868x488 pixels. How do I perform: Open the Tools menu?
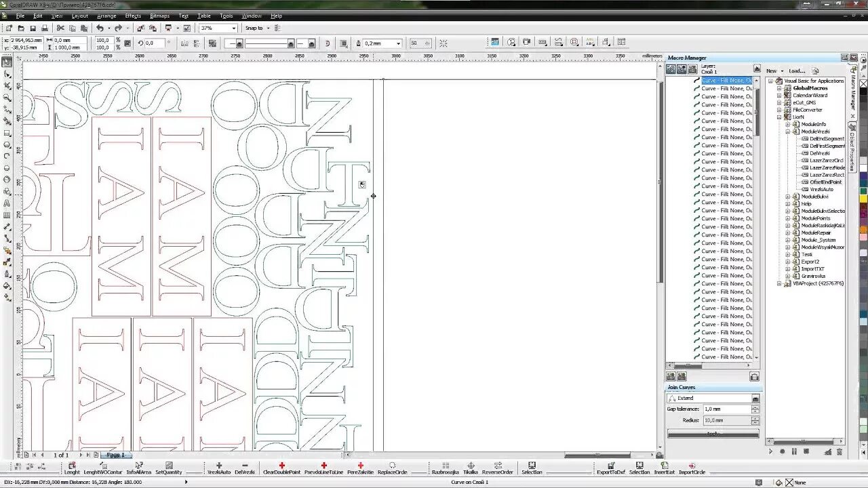pyautogui.click(x=226, y=16)
